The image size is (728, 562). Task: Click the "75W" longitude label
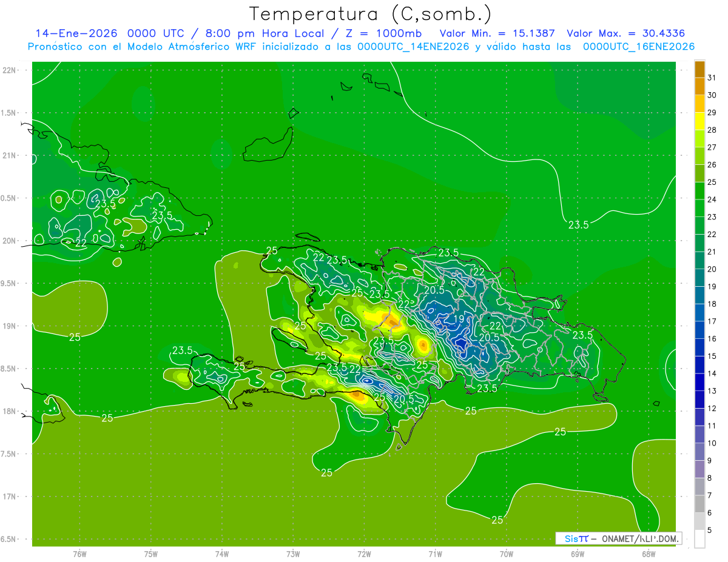[151, 554]
